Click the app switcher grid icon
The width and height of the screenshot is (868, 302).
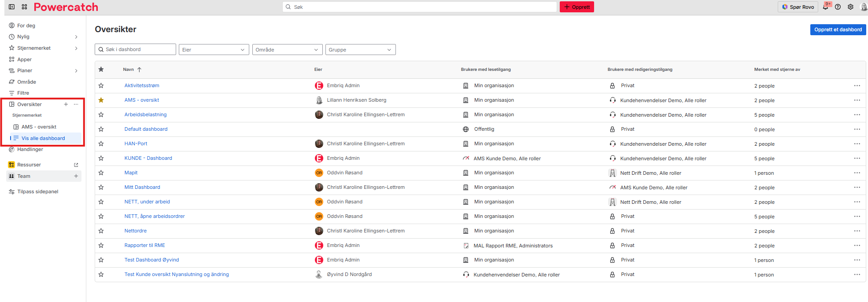tap(24, 7)
